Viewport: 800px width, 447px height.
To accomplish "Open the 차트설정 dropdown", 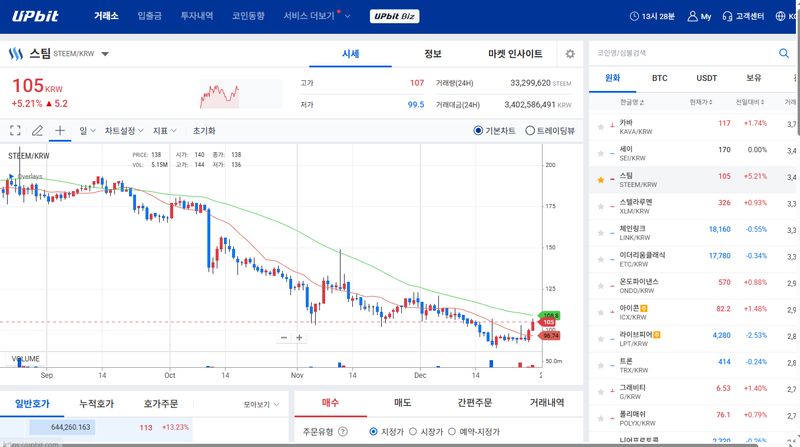I will (124, 130).
